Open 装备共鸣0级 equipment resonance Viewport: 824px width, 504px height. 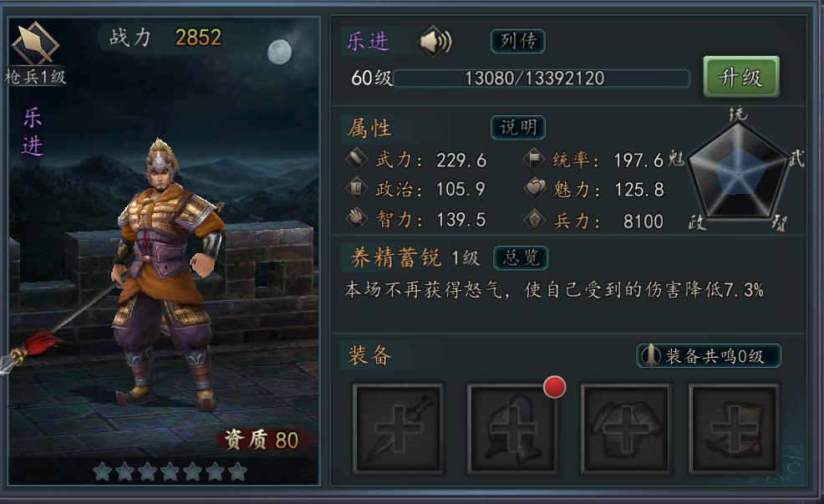tap(709, 356)
